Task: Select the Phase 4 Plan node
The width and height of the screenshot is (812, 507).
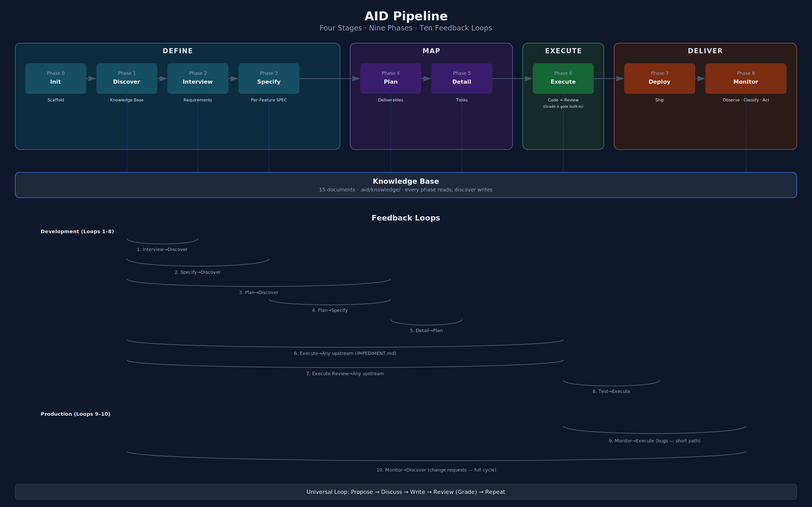Action: tap(391, 78)
